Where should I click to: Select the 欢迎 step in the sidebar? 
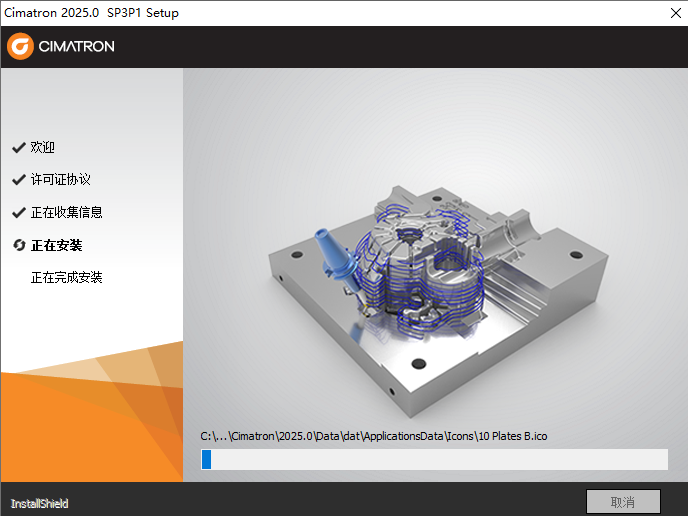click(x=43, y=147)
